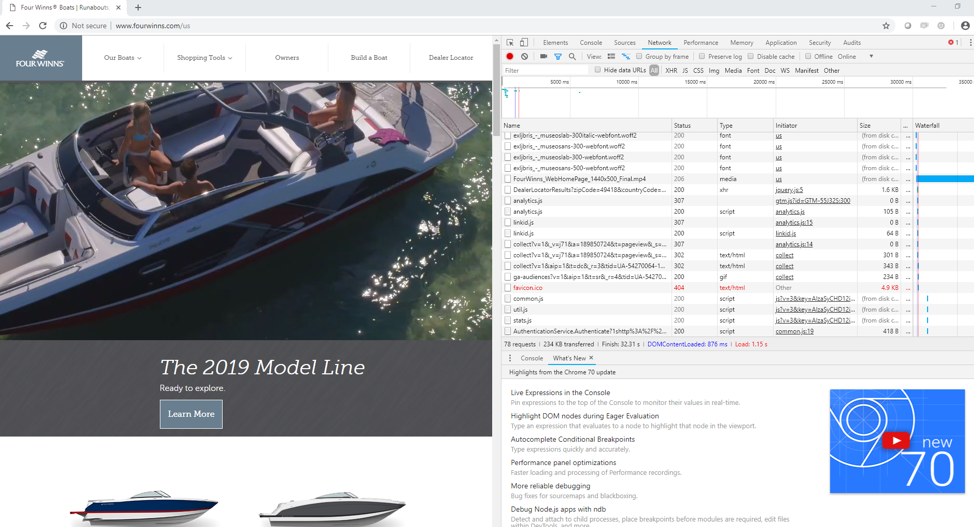Open the drawer menu three-dot icon
The width and height of the screenshot is (974, 527).
pos(510,358)
